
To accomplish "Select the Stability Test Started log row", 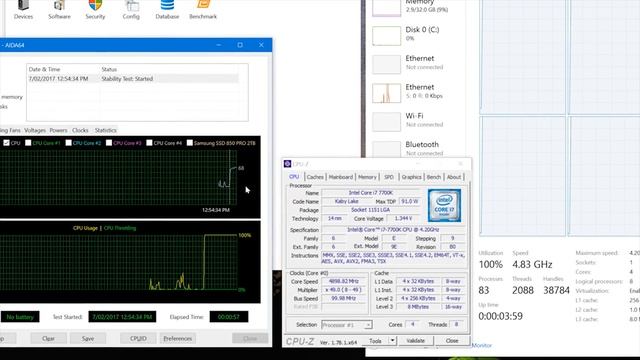I will tap(133, 79).
